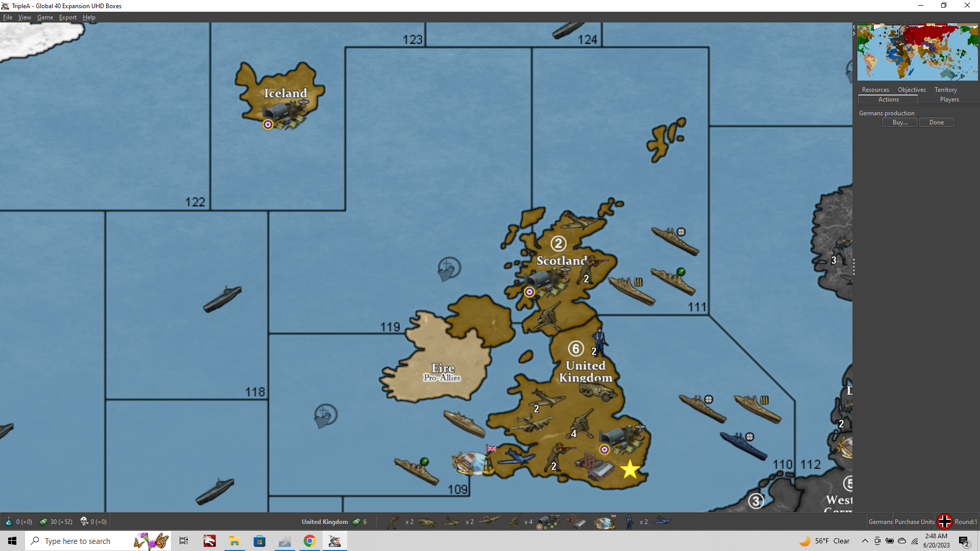Click the airbase icon in bottom unit bar
Image resolution: width=980 pixels, height=551 pixels.
(548, 522)
